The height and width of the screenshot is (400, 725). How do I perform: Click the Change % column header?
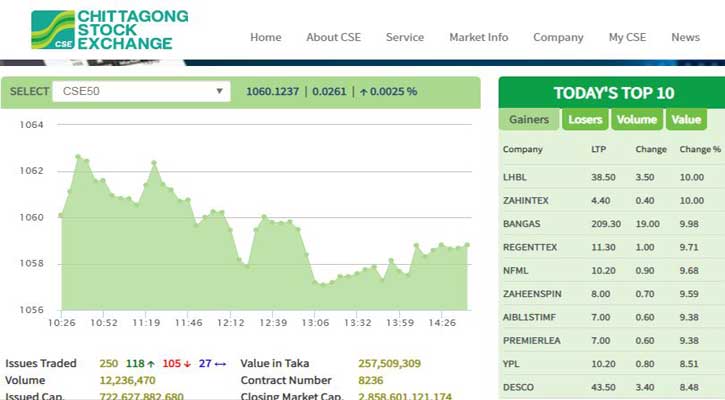(700, 149)
